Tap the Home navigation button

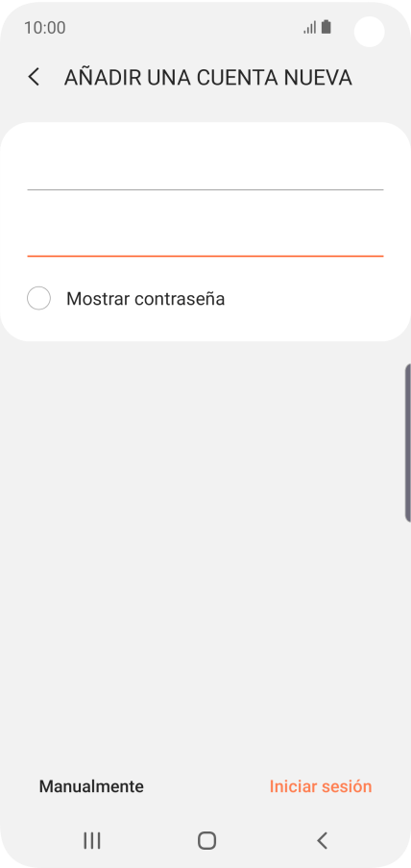206,840
